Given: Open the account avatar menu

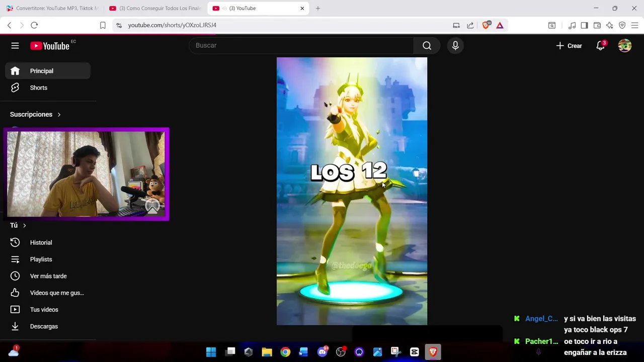Looking at the screenshot, I should pos(625,46).
